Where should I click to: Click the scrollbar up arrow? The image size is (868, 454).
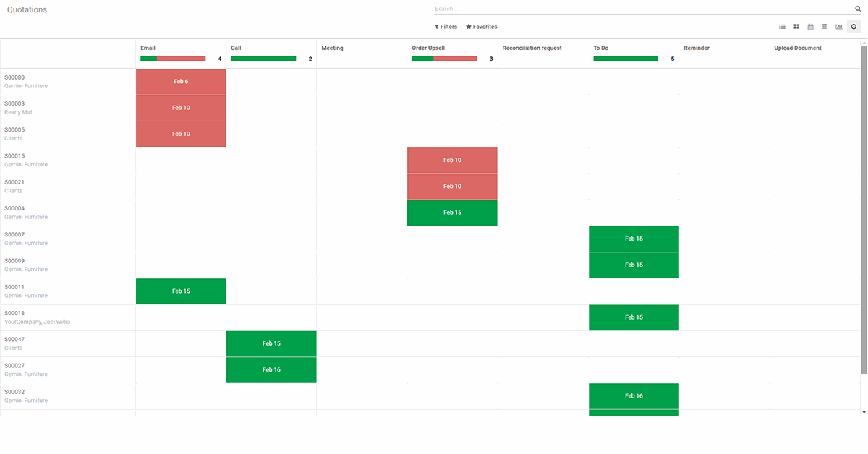coord(864,42)
